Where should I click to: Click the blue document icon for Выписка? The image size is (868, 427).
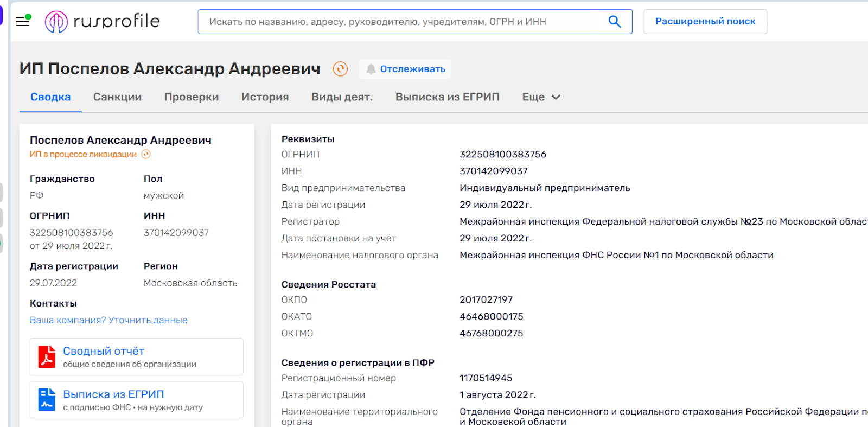pyautogui.click(x=47, y=400)
